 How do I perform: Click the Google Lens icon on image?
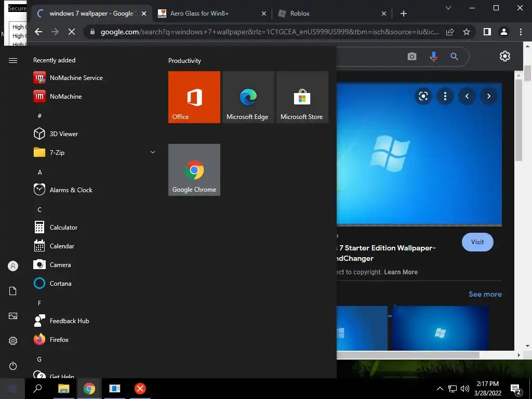click(423, 96)
